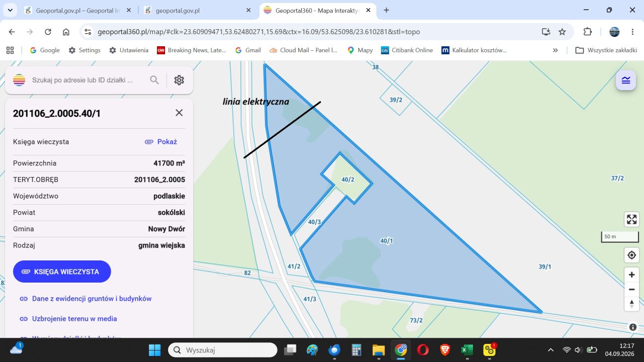Open Calculator from the taskbar

[357, 350]
